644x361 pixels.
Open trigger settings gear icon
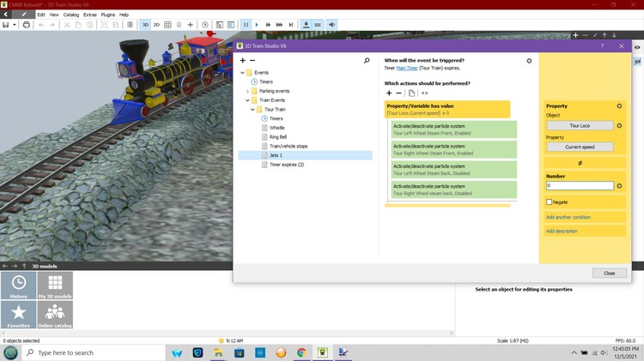(529, 61)
